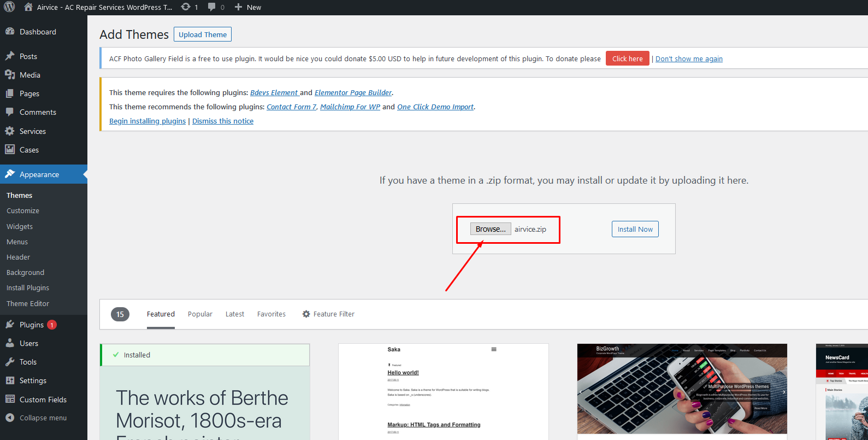Viewport: 868px width, 440px height.
Task: Open the Plugins plug icon
Action: (10, 325)
